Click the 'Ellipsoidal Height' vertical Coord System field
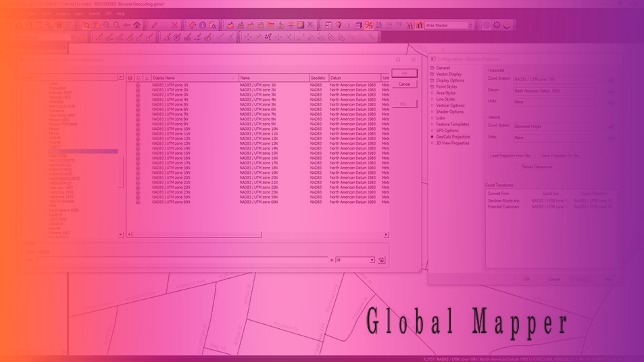The width and height of the screenshot is (644, 362). pos(553,127)
